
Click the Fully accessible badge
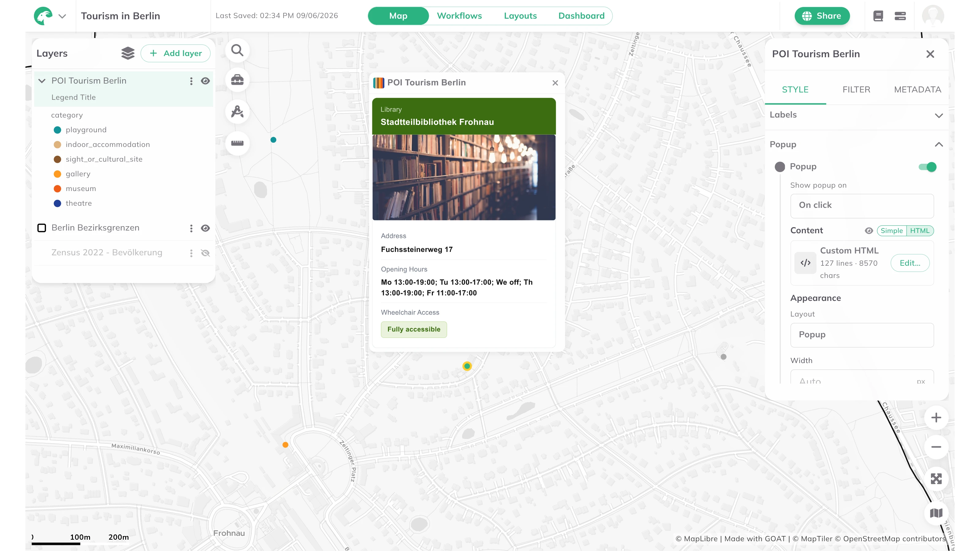click(414, 329)
